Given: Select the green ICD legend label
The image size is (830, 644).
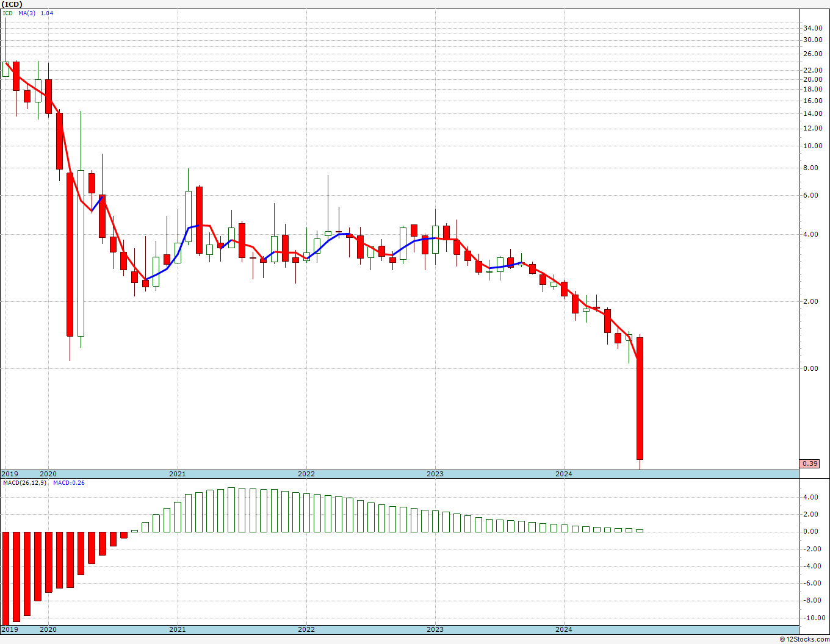Looking at the screenshot, I should [x=7, y=13].
